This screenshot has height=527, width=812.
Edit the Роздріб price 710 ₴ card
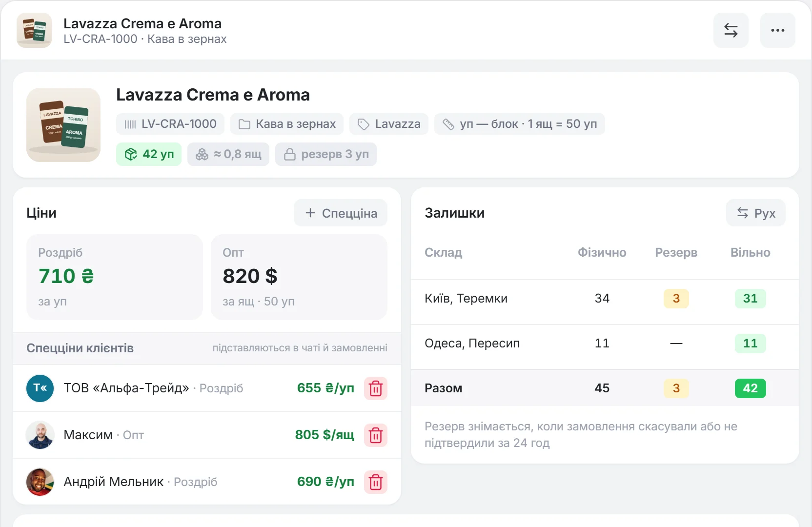click(x=115, y=277)
